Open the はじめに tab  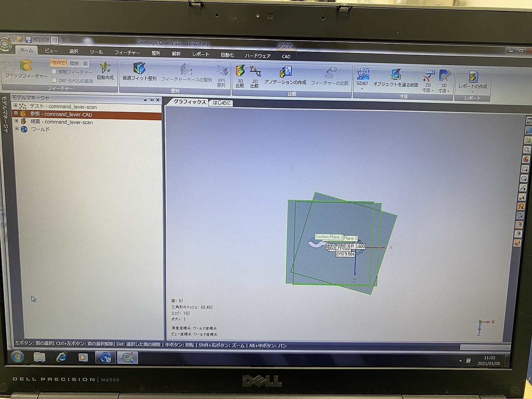click(222, 103)
